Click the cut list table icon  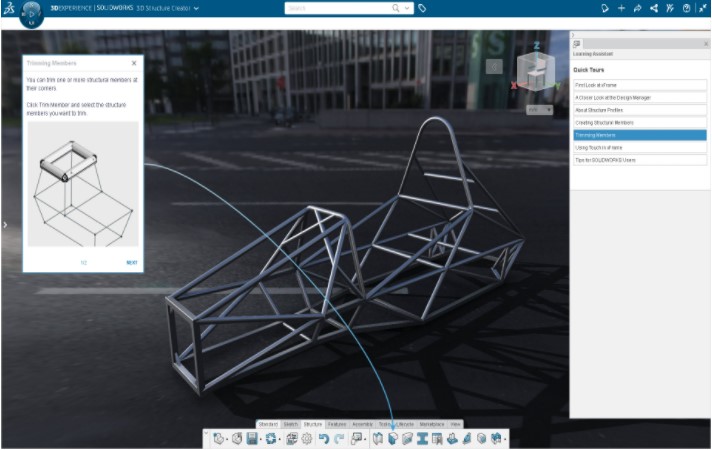437,439
